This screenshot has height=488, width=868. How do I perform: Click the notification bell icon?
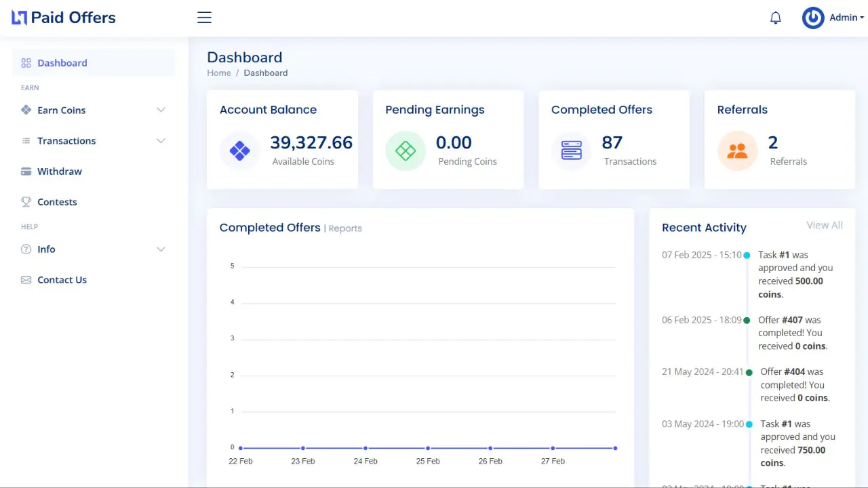(776, 18)
